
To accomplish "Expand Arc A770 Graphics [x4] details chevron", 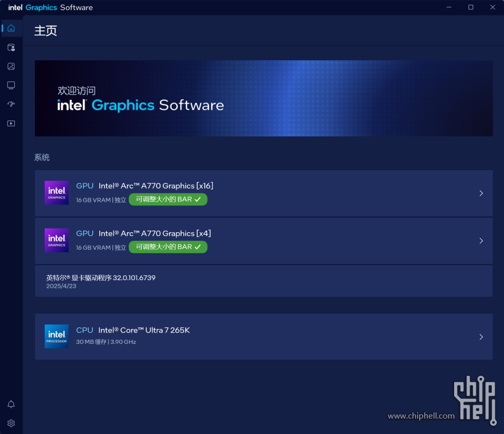I will (481, 240).
